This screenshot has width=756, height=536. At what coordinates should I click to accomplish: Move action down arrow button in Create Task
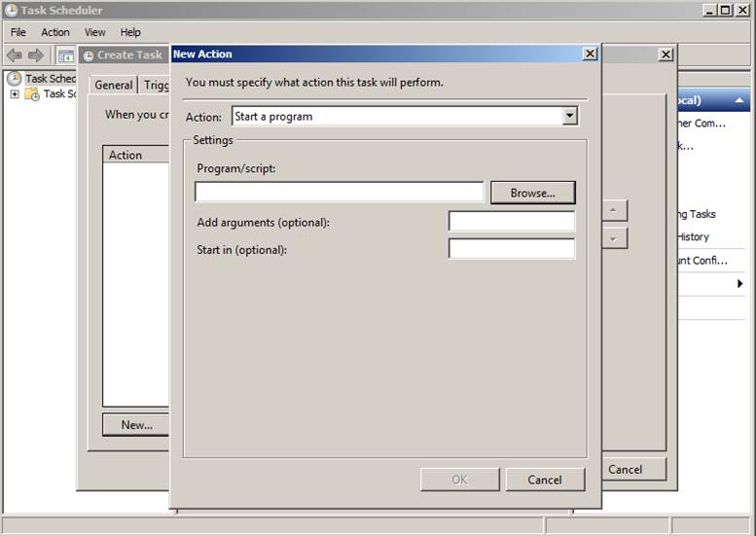(x=614, y=238)
